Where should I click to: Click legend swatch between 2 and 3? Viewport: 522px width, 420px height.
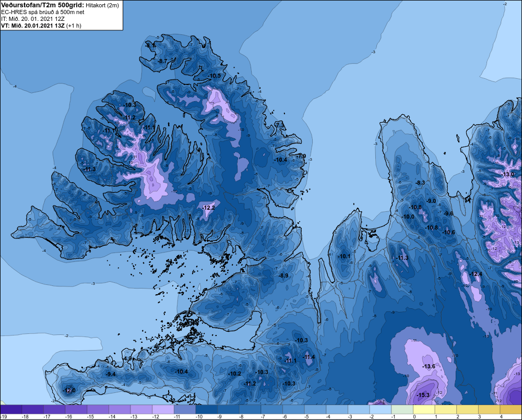click(x=467, y=410)
